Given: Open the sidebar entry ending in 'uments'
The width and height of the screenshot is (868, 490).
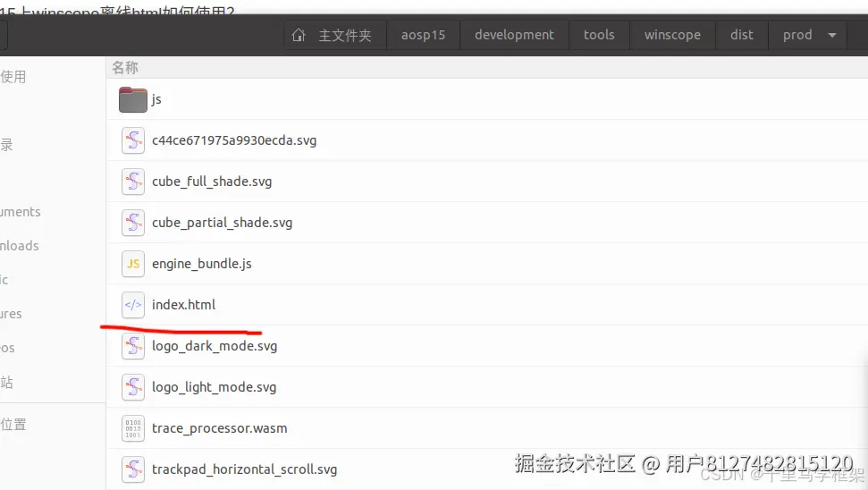Looking at the screenshot, I should click(x=21, y=212).
